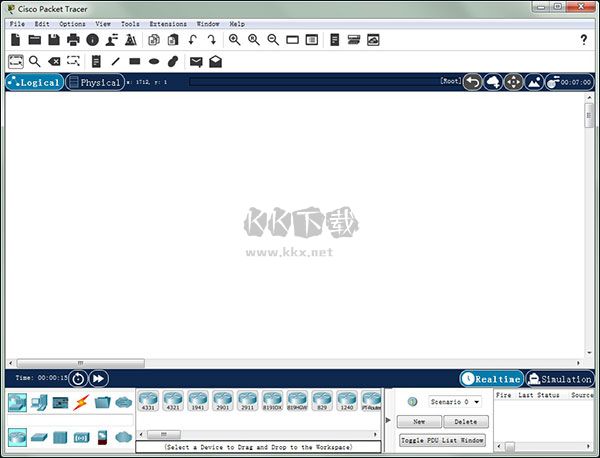This screenshot has height=458, width=600.
Task: Click the back navigation arrow button
Action: [473, 82]
